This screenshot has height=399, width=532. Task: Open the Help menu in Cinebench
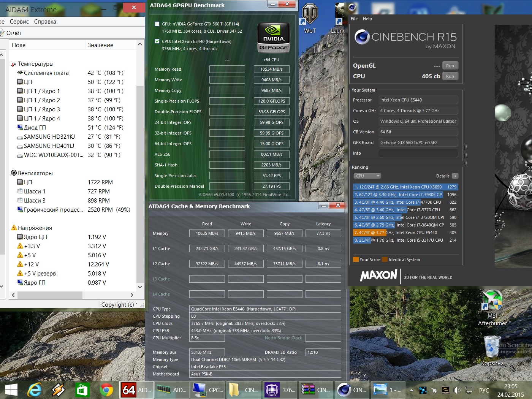(367, 19)
